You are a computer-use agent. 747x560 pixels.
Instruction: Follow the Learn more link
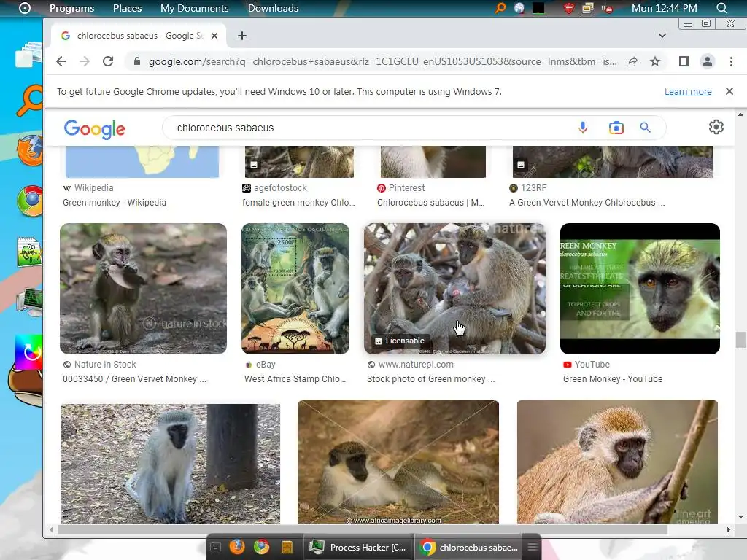click(688, 91)
